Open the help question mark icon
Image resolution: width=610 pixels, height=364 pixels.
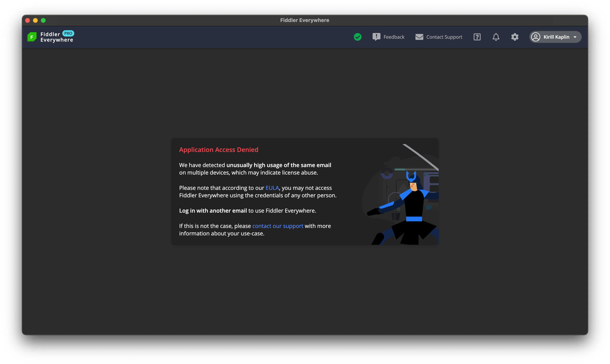coord(477,37)
